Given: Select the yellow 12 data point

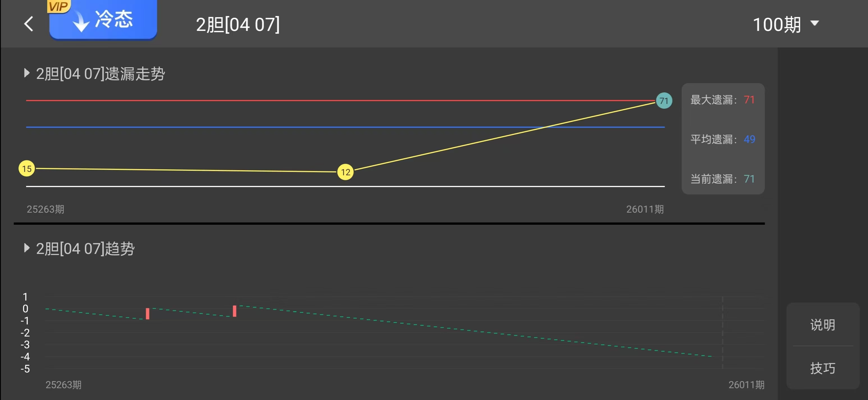Looking at the screenshot, I should [x=345, y=172].
